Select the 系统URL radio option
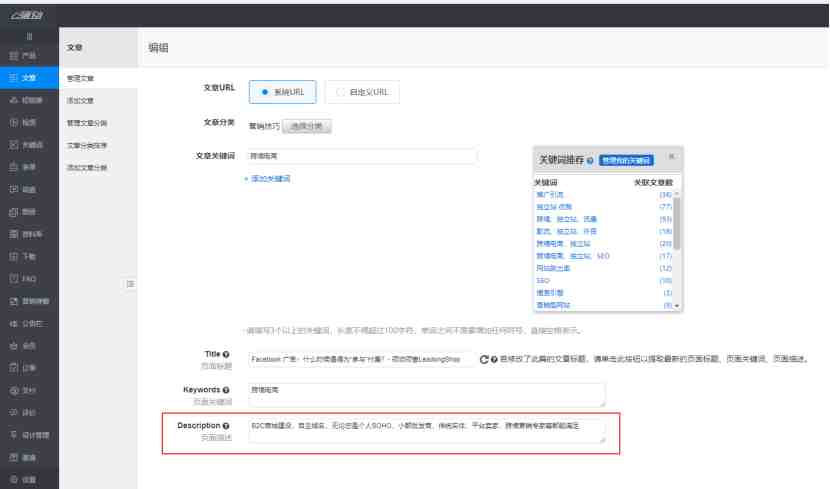The width and height of the screenshot is (830, 489). point(283,92)
